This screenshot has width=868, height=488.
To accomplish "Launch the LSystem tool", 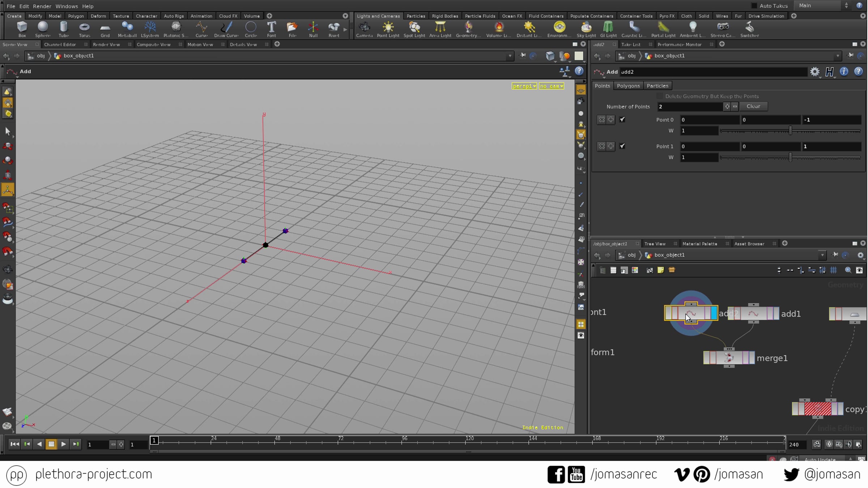I will pos(150,29).
